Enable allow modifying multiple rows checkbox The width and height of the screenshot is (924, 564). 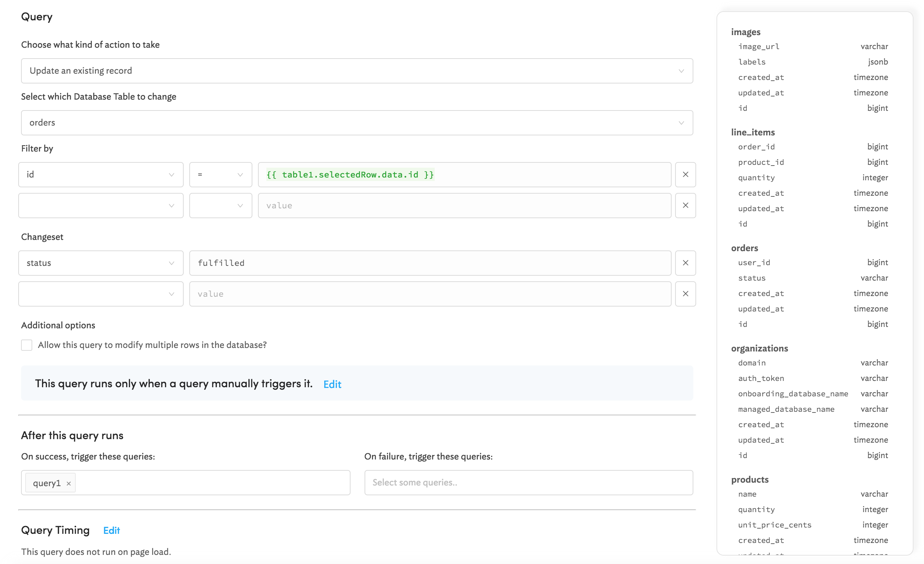pyautogui.click(x=27, y=345)
